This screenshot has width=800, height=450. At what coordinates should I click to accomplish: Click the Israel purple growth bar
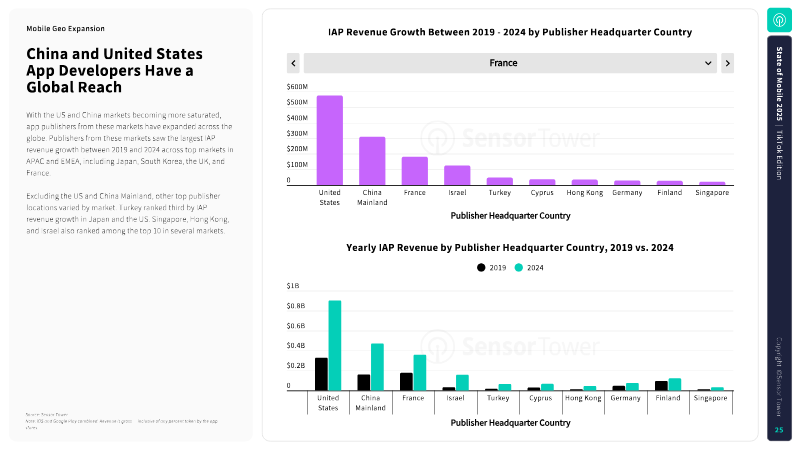457,175
